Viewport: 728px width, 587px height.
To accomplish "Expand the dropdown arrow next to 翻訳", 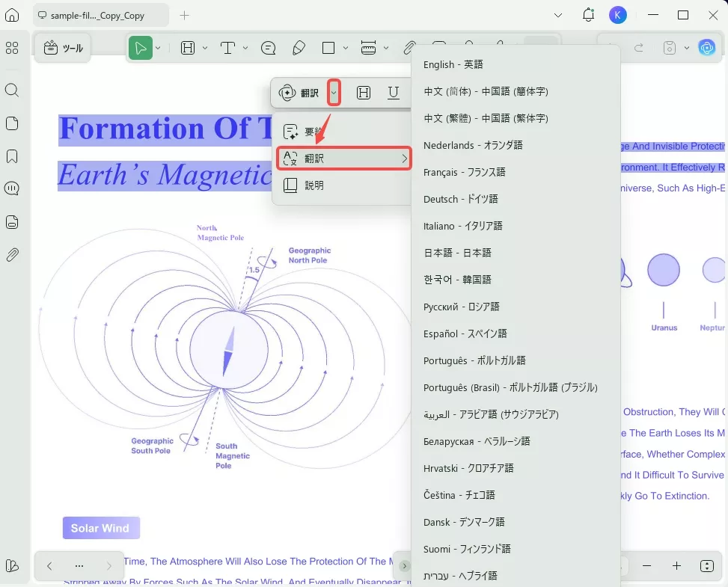I will point(334,93).
